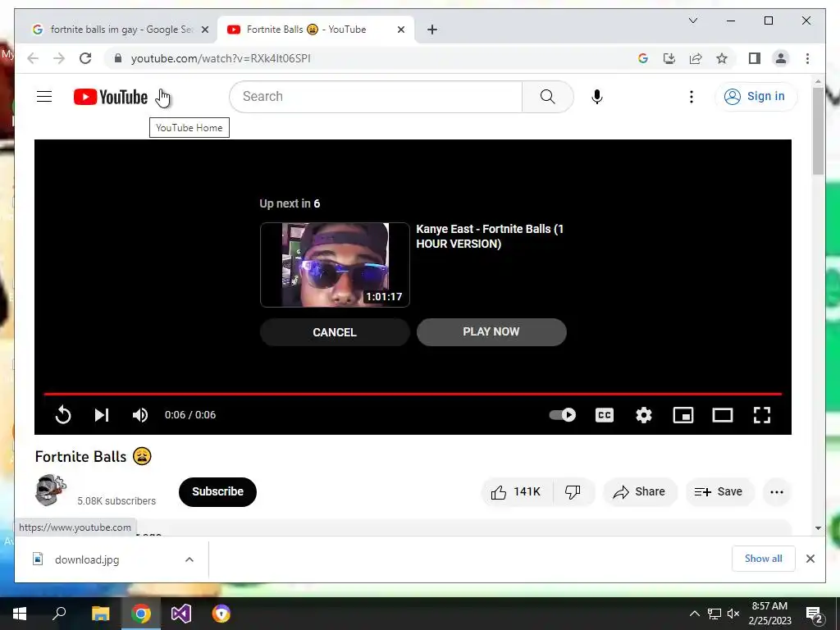Close the Google Search tab
Image resolution: width=840 pixels, height=630 pixels.
204,30
